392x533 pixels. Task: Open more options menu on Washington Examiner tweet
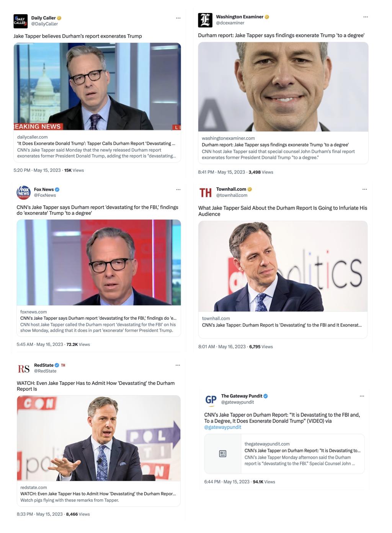coord(366,17)
